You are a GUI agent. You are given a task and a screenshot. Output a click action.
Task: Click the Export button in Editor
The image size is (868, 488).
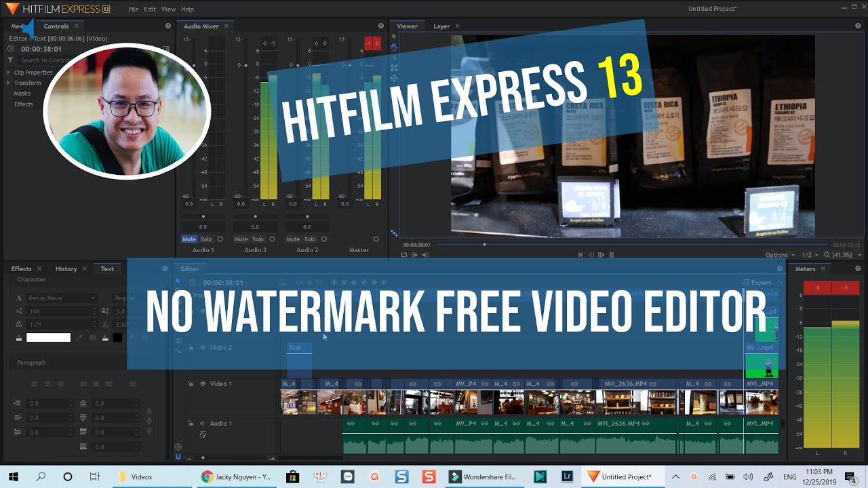757,283
